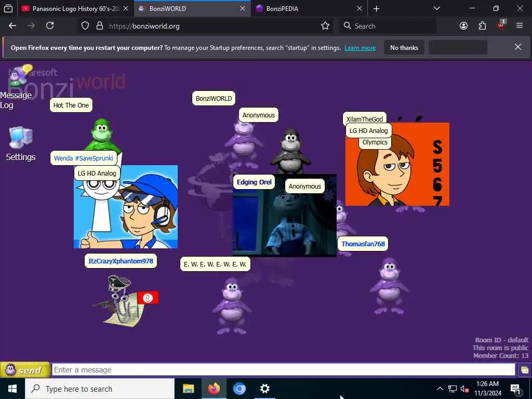Click No thanks in the startup notification
This screenshot has width=532, height=399.
coord(404,48)
